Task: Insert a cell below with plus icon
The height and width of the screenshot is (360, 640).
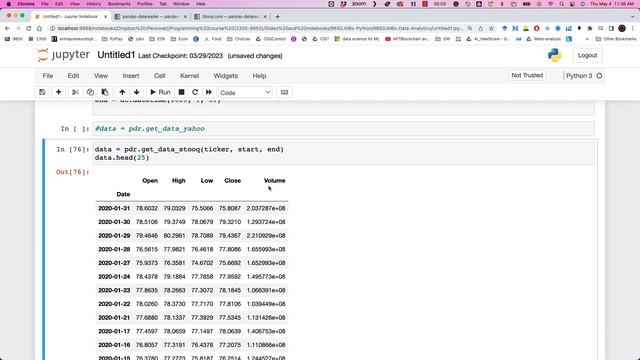Action: pos(58,92)
